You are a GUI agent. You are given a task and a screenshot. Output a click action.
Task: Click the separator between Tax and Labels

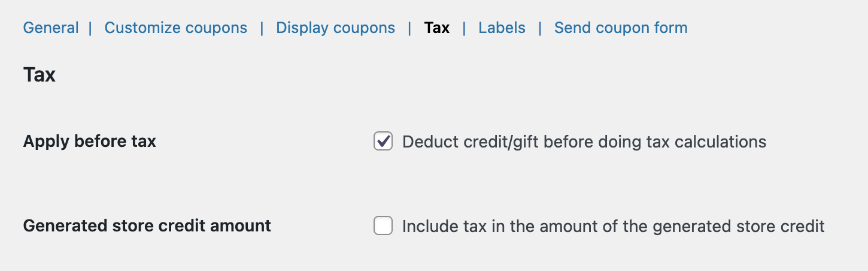point(464,28)
